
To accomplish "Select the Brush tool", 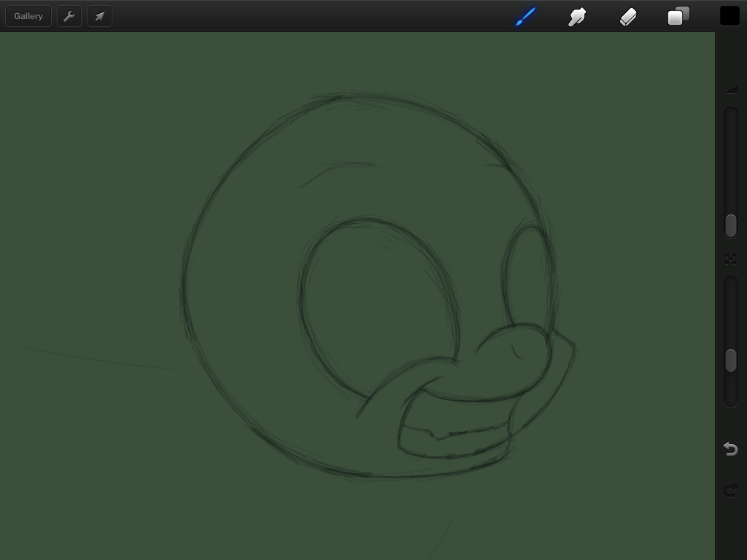I will point(525,16).
